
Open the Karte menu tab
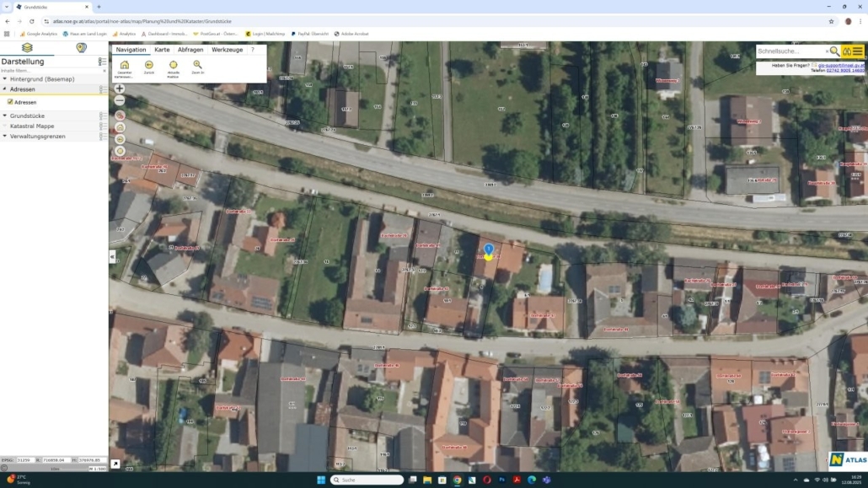[162, 50]
